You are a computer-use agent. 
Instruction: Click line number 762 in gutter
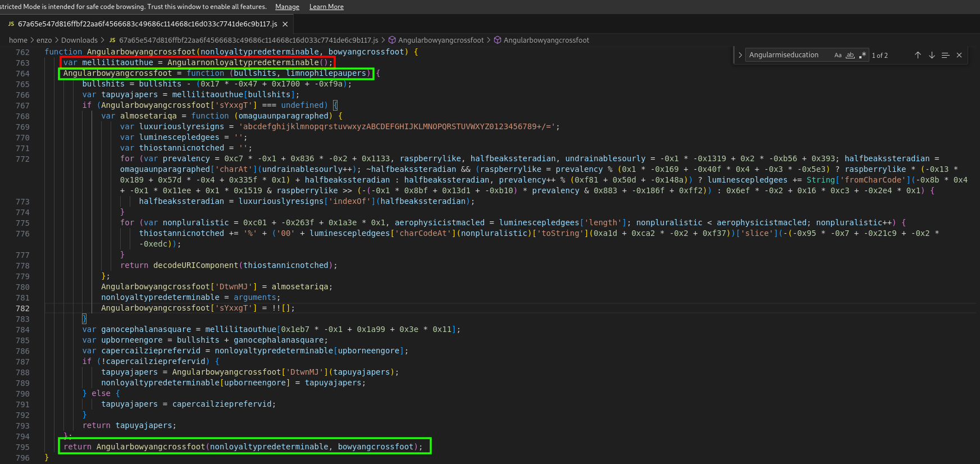click(x=22, y=52)
